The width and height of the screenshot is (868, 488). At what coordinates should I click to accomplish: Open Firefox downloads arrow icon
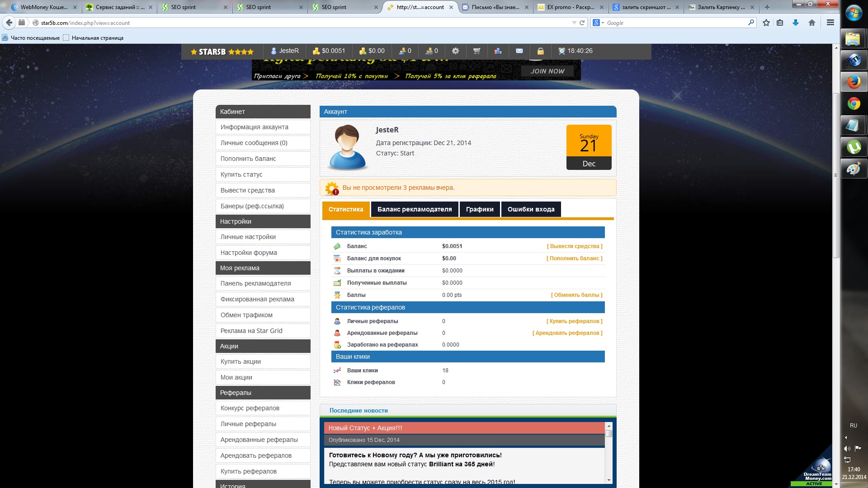click(795, 23)
